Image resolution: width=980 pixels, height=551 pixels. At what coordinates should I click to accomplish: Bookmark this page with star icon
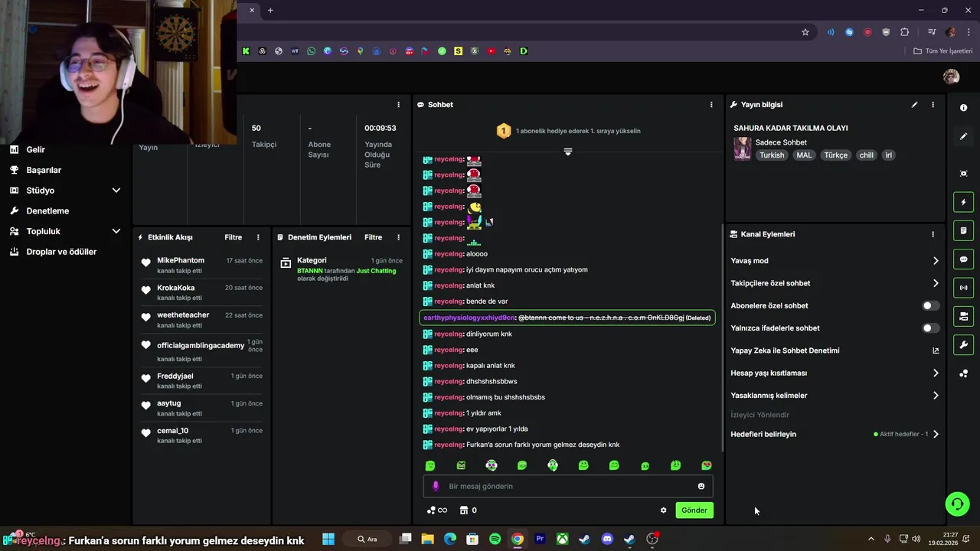pos(805,32)
